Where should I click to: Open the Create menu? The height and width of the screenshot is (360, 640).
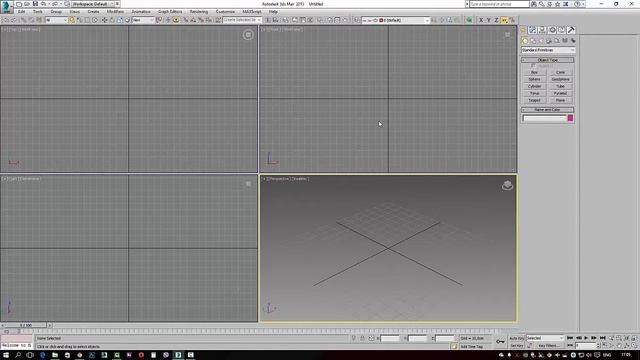(x=93, y=12)
